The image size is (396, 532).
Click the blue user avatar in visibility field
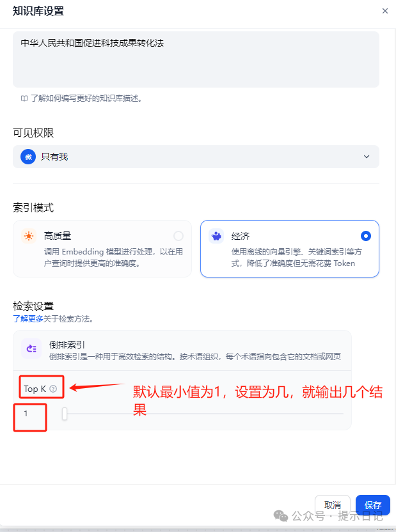click(x=28, y=157)
